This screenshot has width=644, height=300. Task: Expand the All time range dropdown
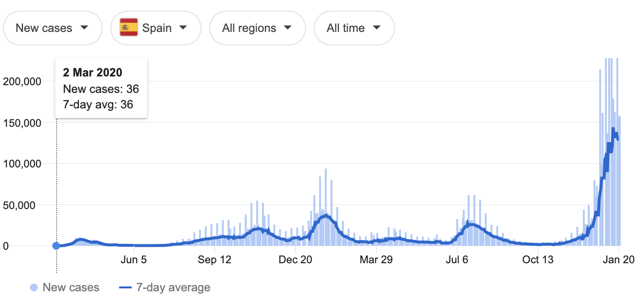coord(354,28)
